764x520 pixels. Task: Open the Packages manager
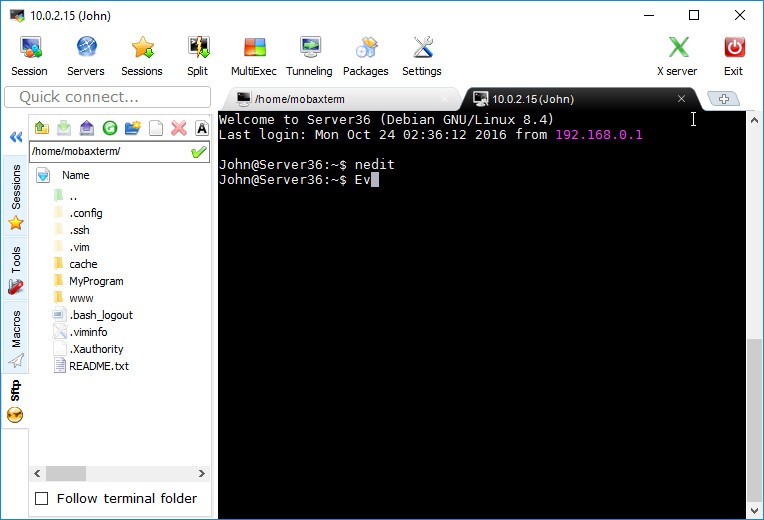click(365, 56)
